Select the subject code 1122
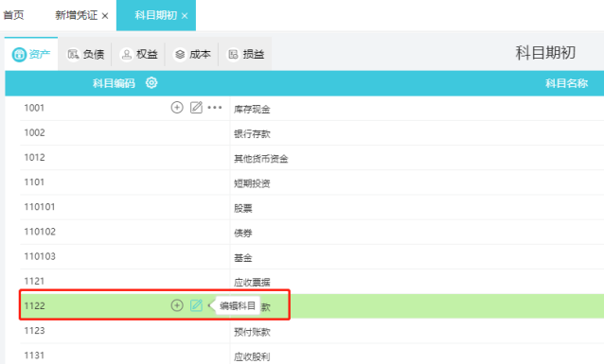This screenshot has height=364, width=604. pos(35,306)
